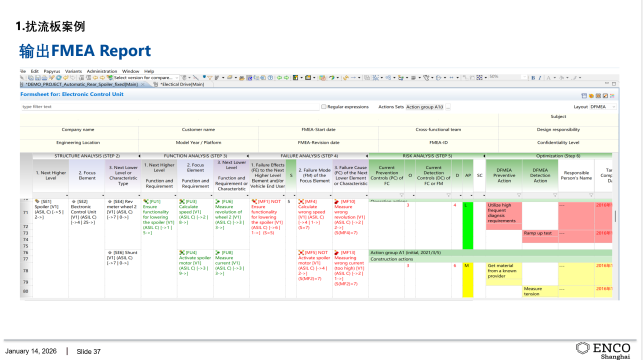This screenshot has height=360, width=643.
Task: Collapse the FAILURE ANALYSIS (STEP 4) section
Action: [367, 156]
